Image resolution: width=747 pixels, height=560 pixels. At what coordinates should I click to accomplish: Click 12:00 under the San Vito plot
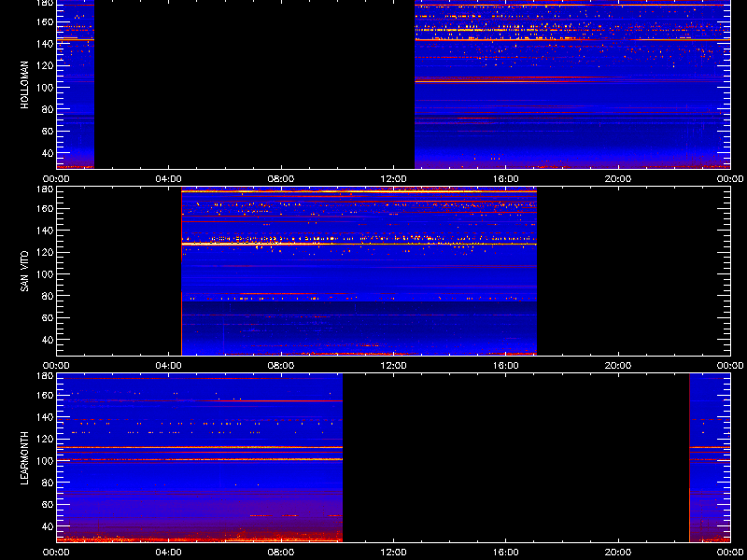(393, 366)
